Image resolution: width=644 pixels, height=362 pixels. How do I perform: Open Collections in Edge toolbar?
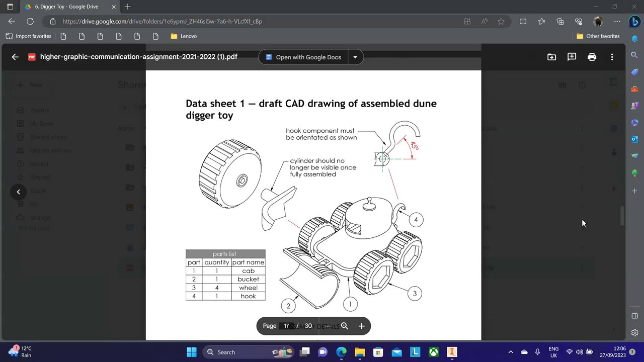point(560,22)
